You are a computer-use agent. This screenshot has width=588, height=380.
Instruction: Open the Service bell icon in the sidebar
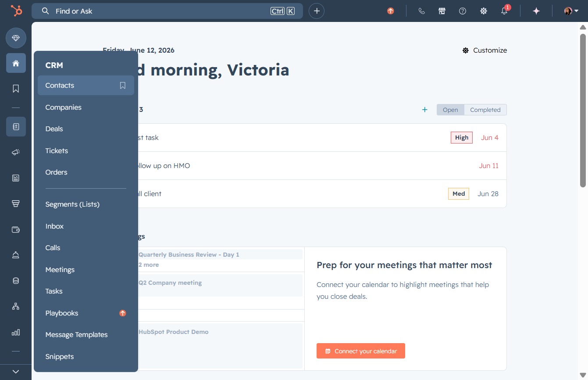16,255
